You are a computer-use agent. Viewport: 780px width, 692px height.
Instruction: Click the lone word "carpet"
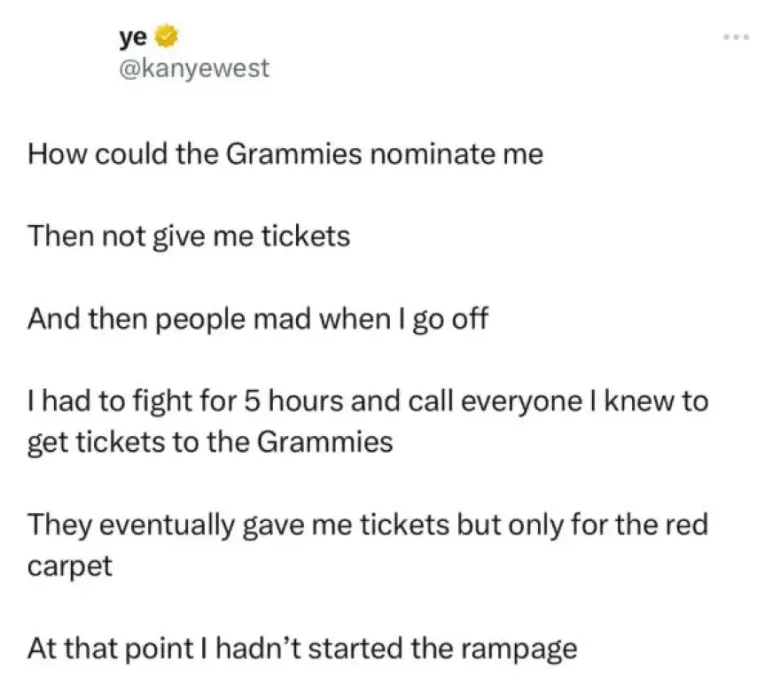70,567
